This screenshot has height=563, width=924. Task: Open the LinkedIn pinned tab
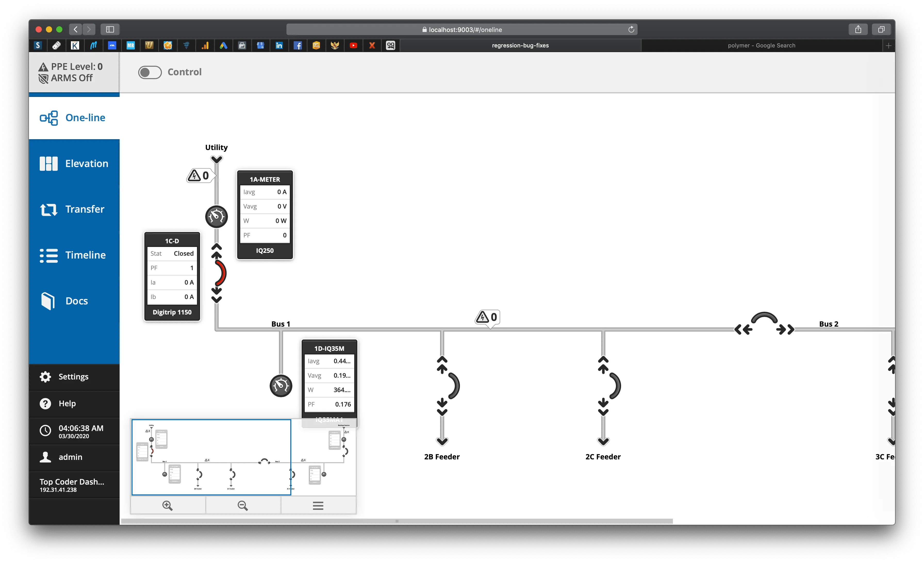(x=279, y=45)
